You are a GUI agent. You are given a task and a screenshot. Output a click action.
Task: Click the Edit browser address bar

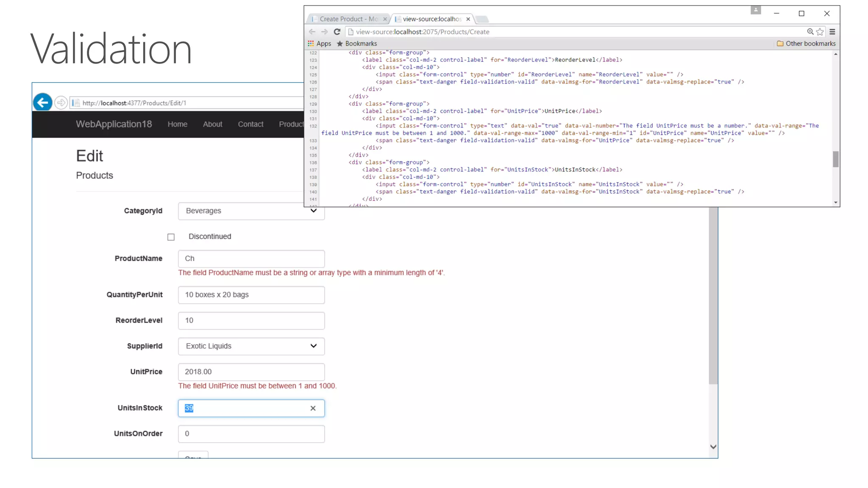click(x=187, y=103)
